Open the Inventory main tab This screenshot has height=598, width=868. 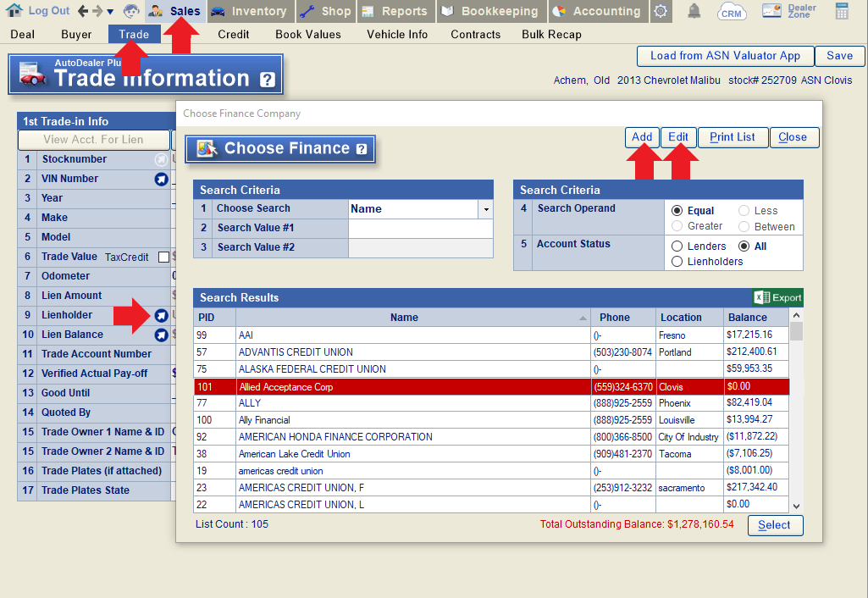point(250,11)
